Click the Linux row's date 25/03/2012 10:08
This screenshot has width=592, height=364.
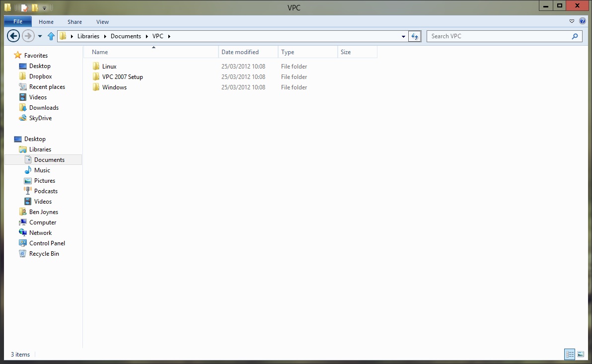243,66
